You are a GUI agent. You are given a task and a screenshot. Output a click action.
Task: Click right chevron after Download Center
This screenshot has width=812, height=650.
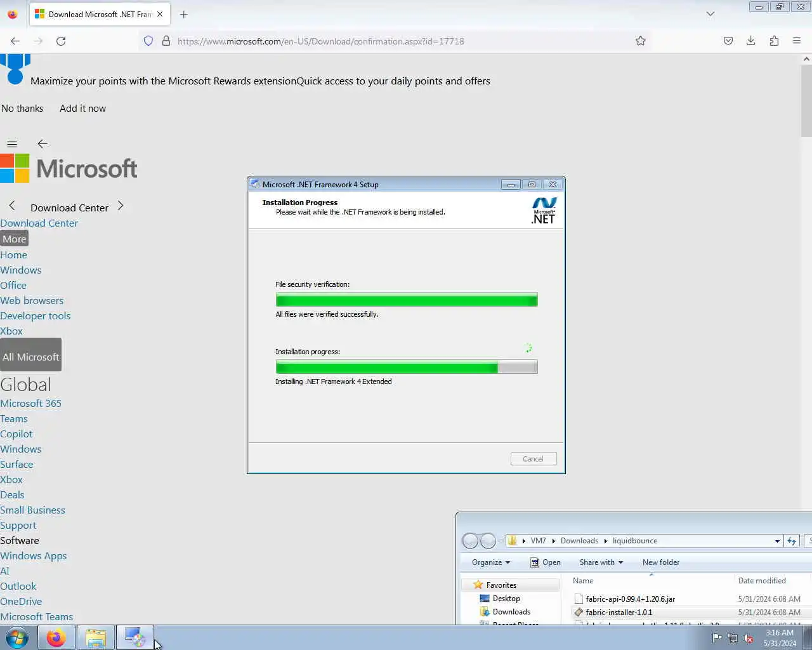121,206
